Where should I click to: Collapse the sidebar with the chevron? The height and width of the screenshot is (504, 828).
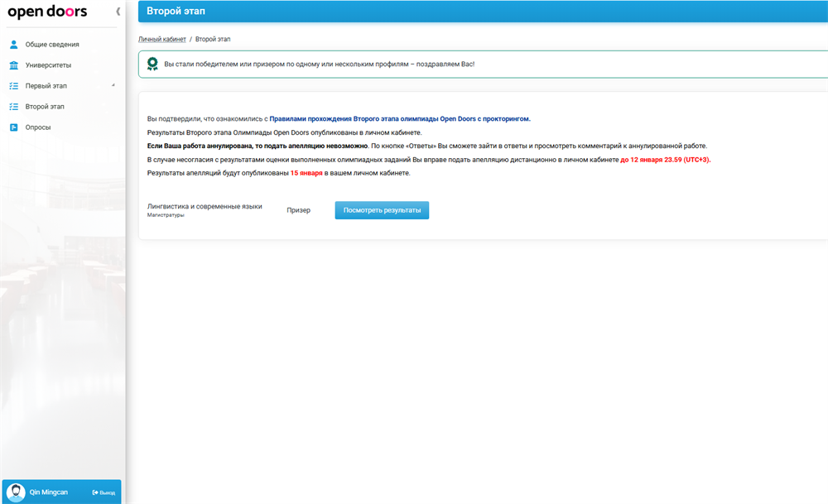pos(118,11)
